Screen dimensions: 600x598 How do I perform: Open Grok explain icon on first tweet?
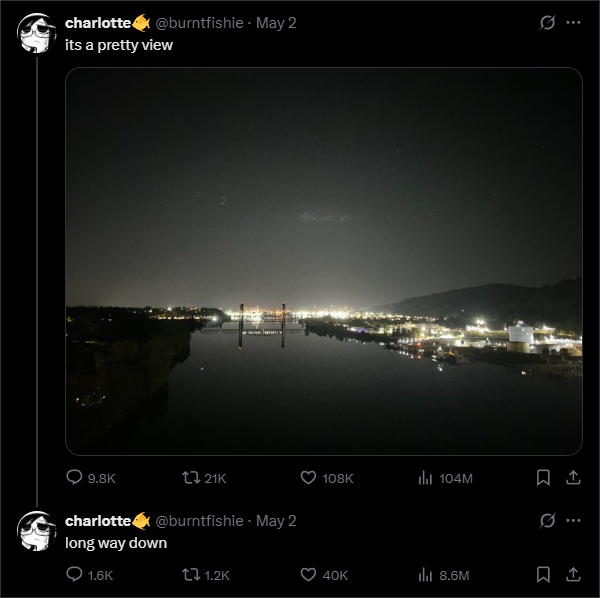pos(547,23)
